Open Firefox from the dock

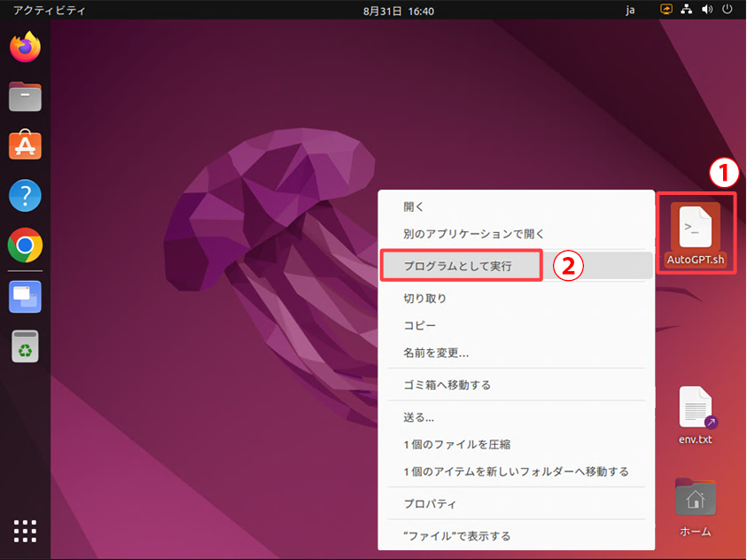[26, 46]
